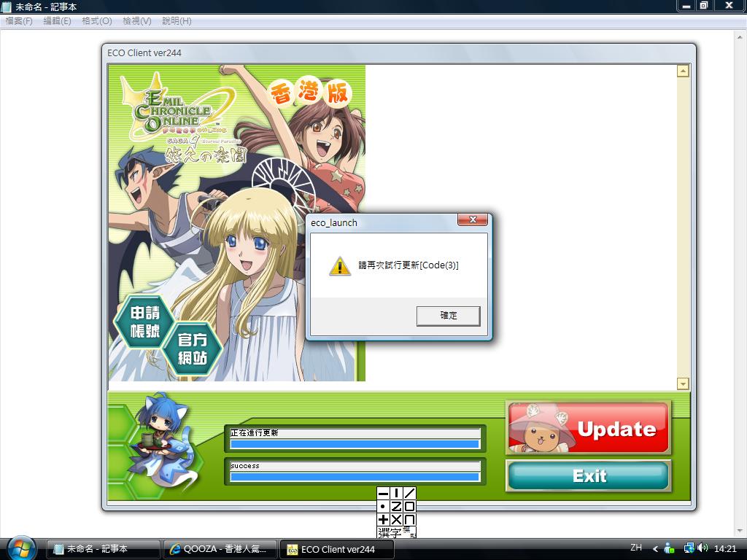Viewport: 747px width, 560px height.
Task: Click the yellow warning icon in the dialog
Action: point(340,265)
